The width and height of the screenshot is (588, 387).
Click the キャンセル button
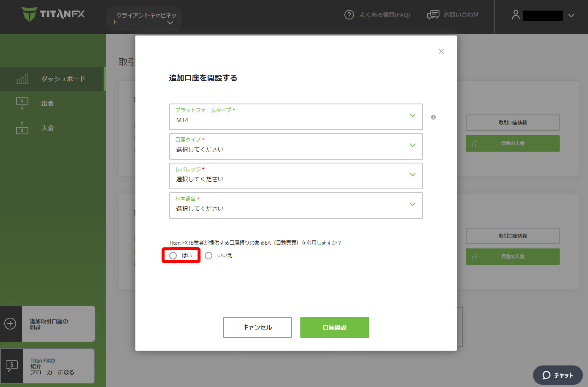[257, 327]
